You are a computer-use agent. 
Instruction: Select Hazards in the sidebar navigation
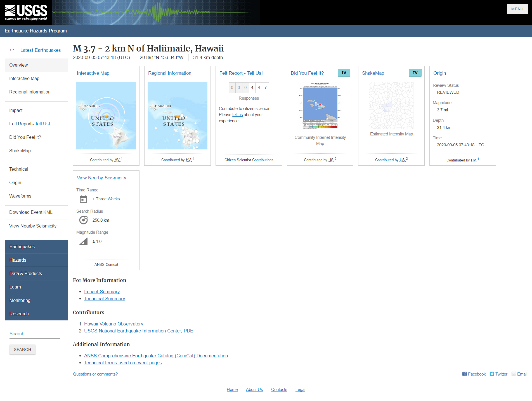[x=18, y=260]
